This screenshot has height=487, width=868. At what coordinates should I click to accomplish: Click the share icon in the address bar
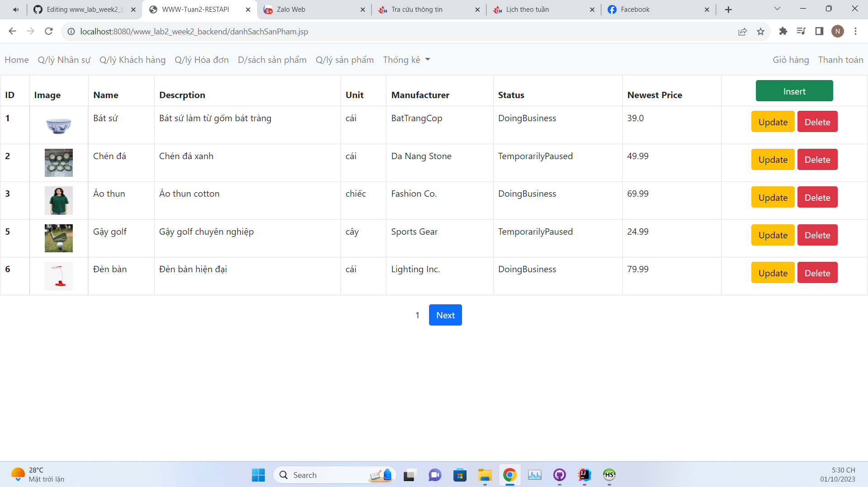pyautogui.click(x=742, y=31)
